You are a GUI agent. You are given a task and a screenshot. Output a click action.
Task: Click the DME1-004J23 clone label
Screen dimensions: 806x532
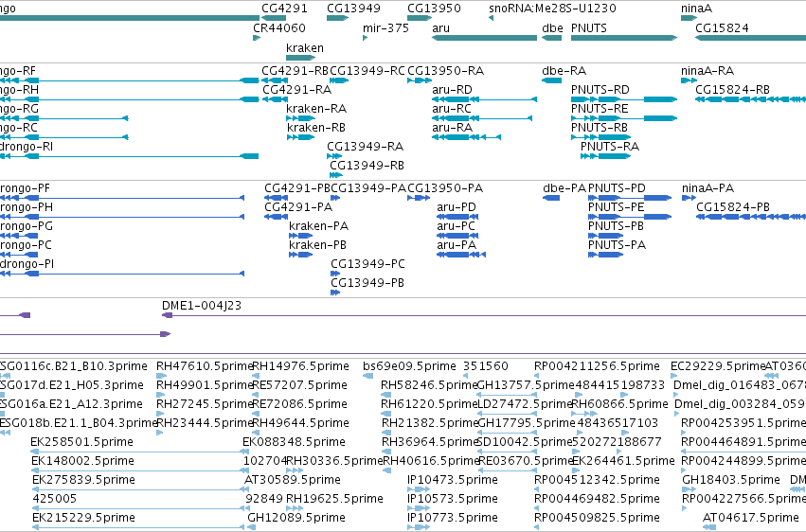click(x=202, y=306)
